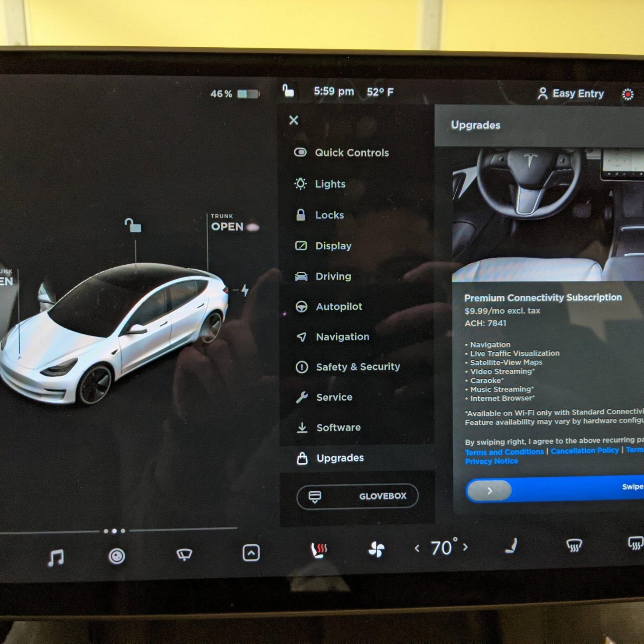644x644 pixels.
Task: Open the Navigation settings
Action: pos(332,337)
